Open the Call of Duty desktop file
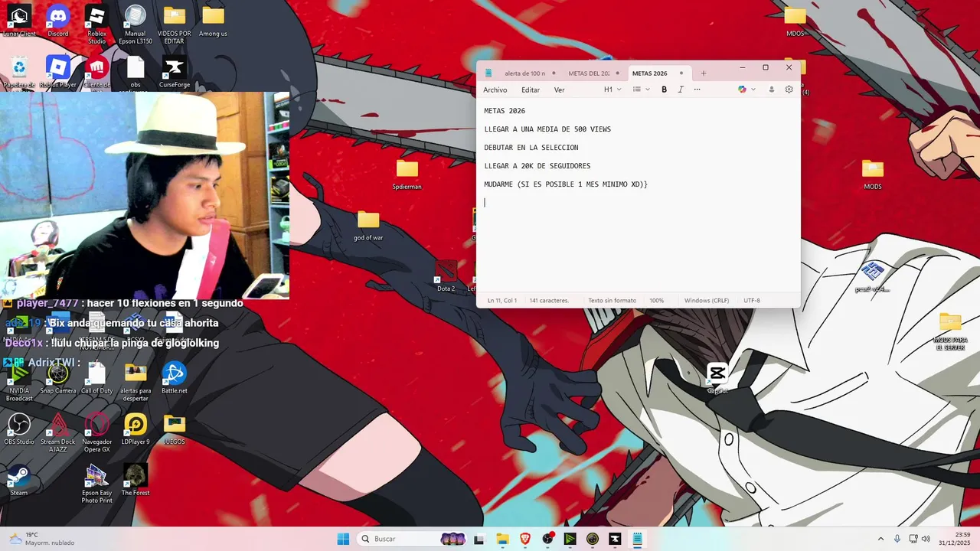This screenshot has height=551, width=980. [96, 378]
